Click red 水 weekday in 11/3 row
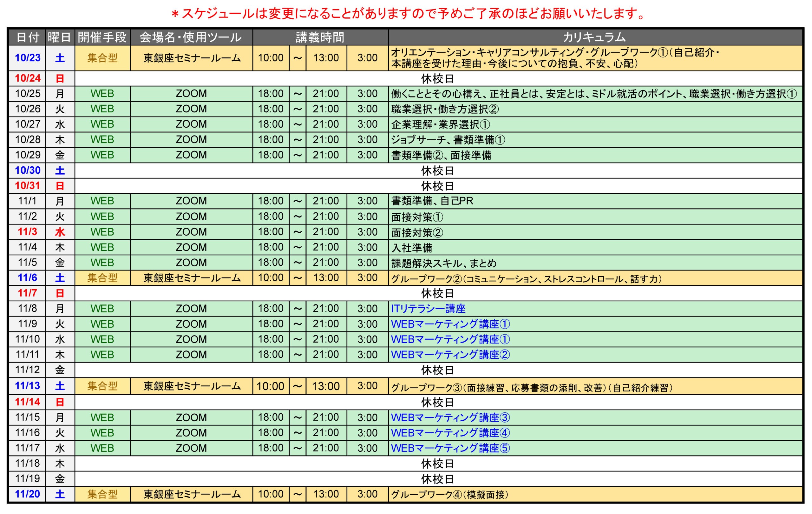 60,232
